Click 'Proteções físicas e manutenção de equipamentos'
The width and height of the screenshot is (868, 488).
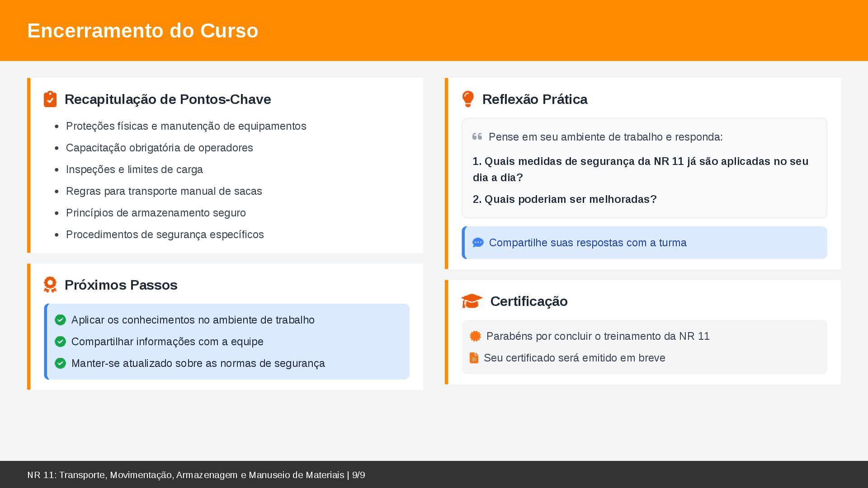click(186, 126)
